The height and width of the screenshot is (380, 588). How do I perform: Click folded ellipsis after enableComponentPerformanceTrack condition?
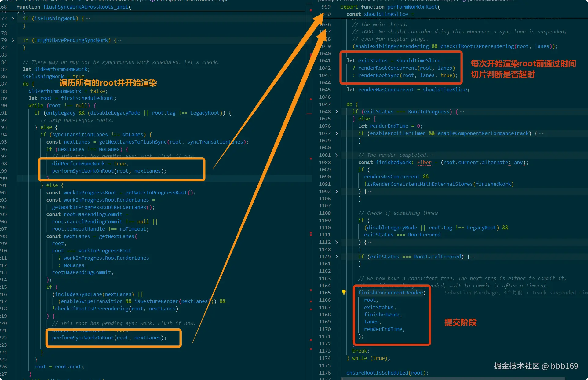click(541, 133)
